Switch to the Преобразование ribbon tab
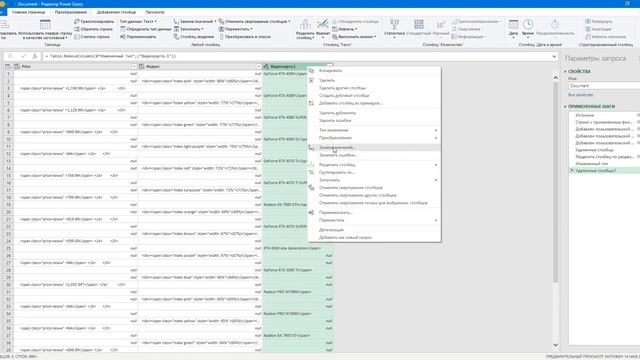 tap(71, 12)
